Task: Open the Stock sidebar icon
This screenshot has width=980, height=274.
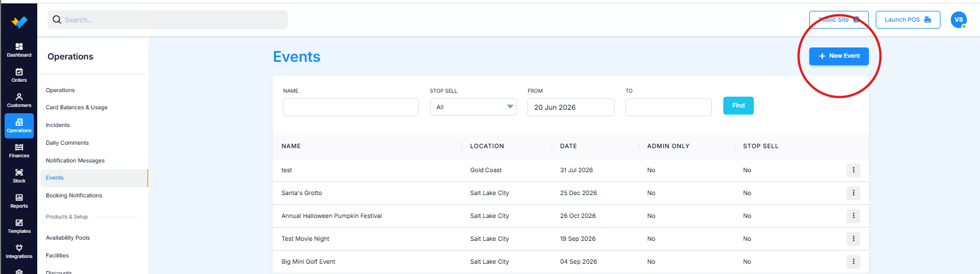Action: point(19,176)
